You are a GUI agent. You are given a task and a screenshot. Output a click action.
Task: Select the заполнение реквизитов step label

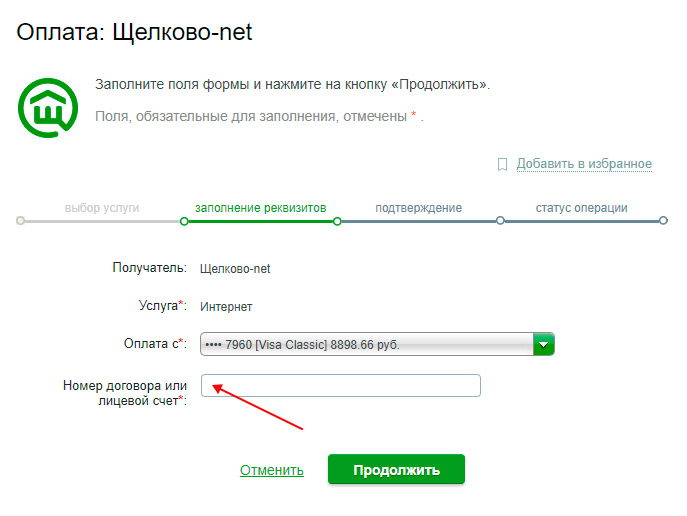pyautogui.click(x=261, y=208)
